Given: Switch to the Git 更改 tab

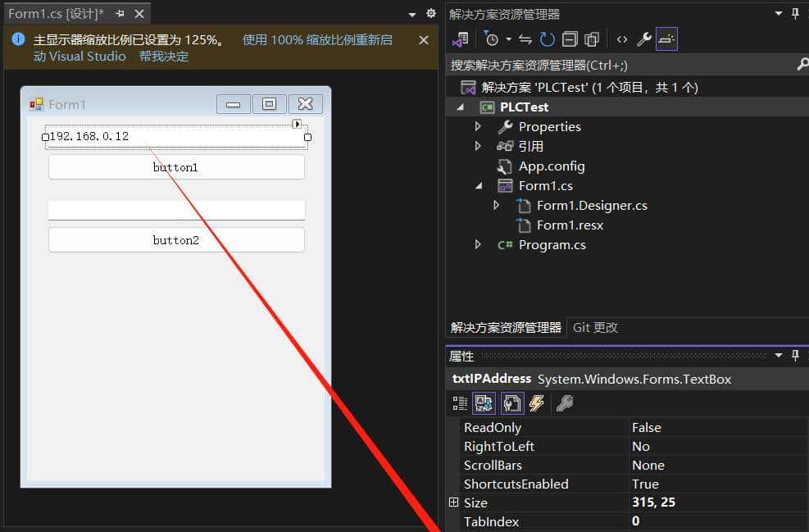Looking at the screenshot, I should tap(595, 327).
